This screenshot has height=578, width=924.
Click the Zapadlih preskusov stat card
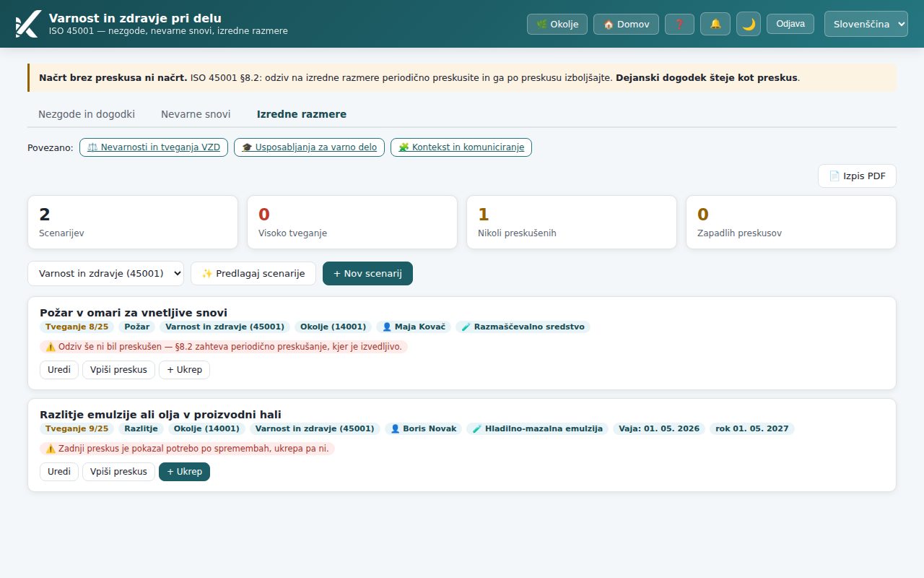click(x=791, y=223)
